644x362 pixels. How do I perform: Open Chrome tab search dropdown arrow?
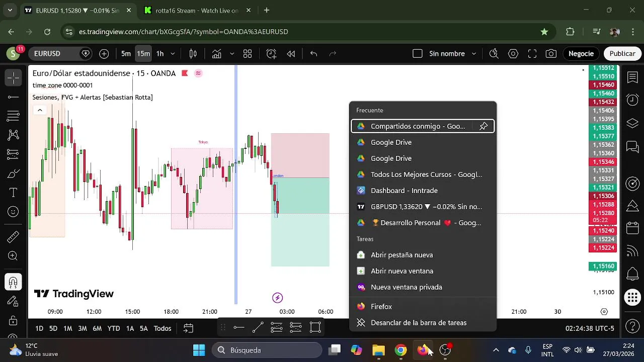point(10,10)
